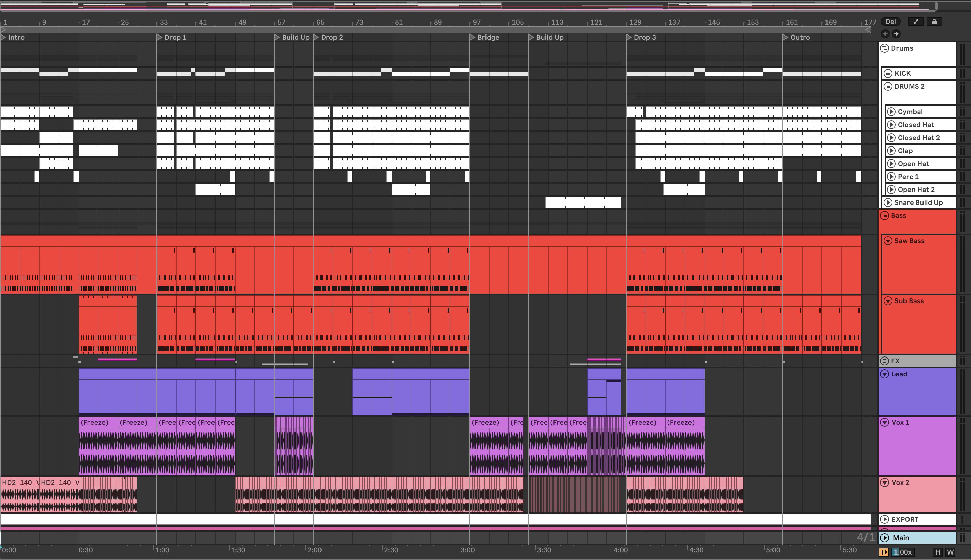Click unfold icon on Cymbal track
The width and height of the screenshot is (971, 560).
click(891, 112)
